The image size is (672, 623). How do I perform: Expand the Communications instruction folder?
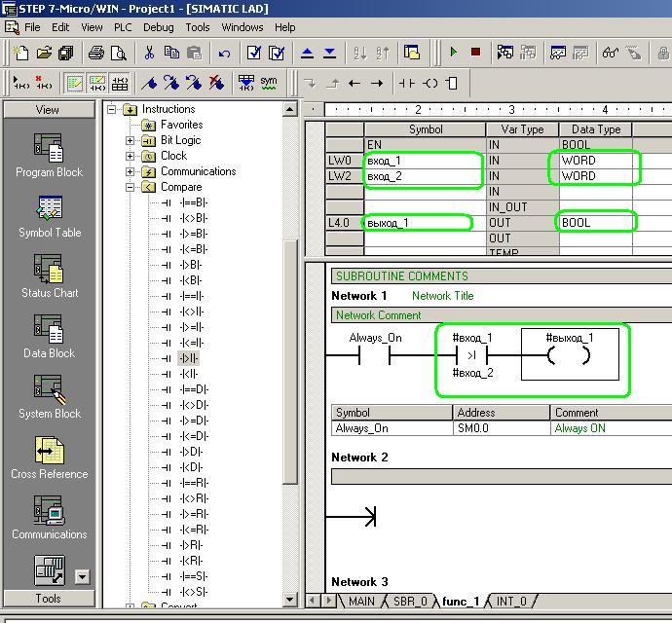[x=130, y=172]
